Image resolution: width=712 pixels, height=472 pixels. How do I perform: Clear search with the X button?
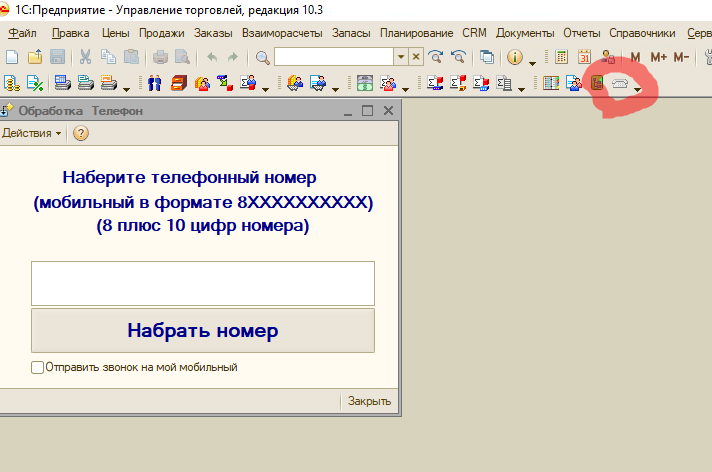415,57
